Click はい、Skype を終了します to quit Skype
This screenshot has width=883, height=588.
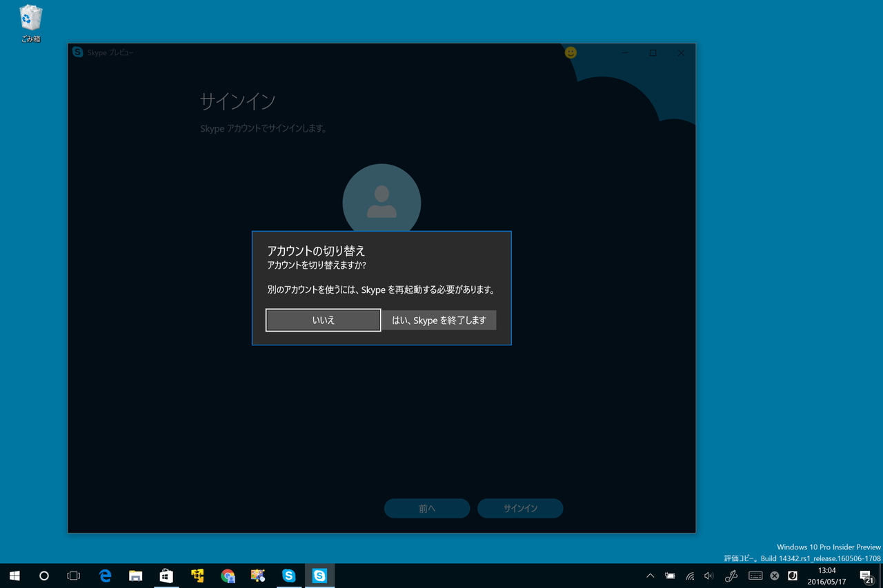pos(439,320)
